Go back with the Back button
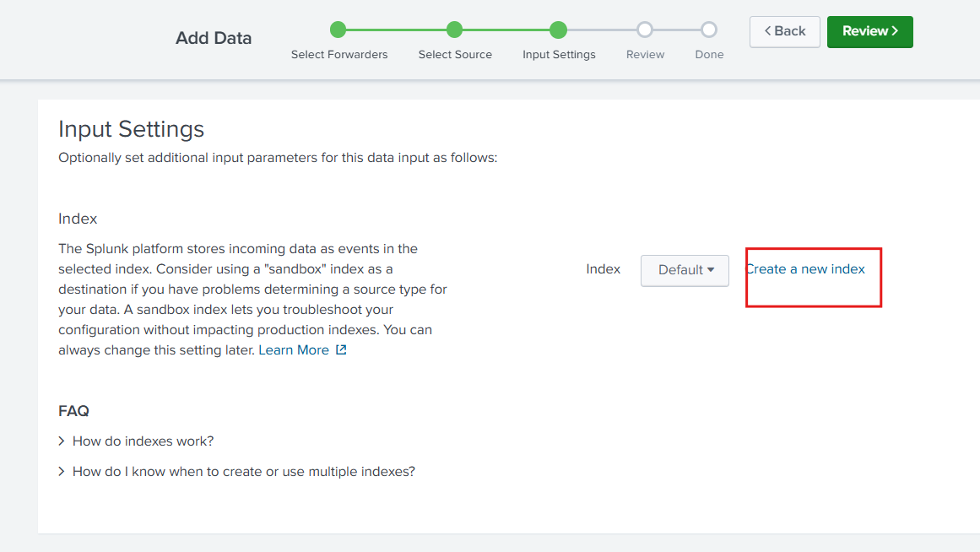Viewport: 980px width, 552px height. click(784, 31)
